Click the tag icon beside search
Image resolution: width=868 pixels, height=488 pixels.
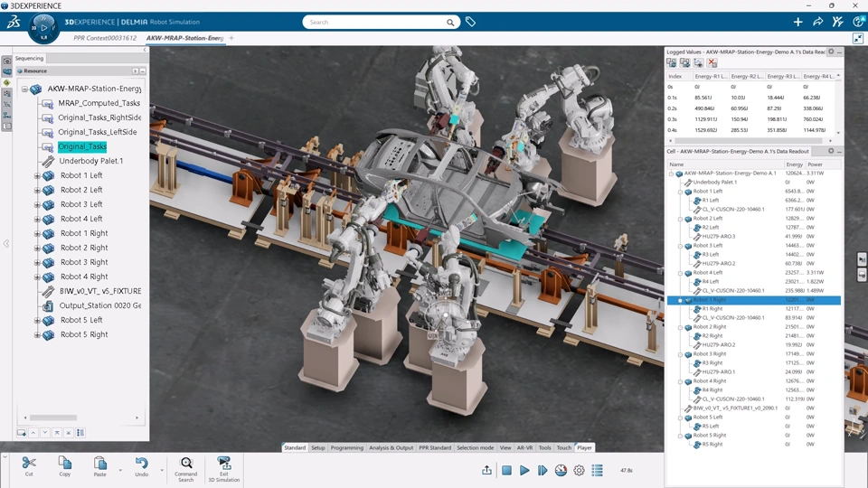(x=470, y=22)
